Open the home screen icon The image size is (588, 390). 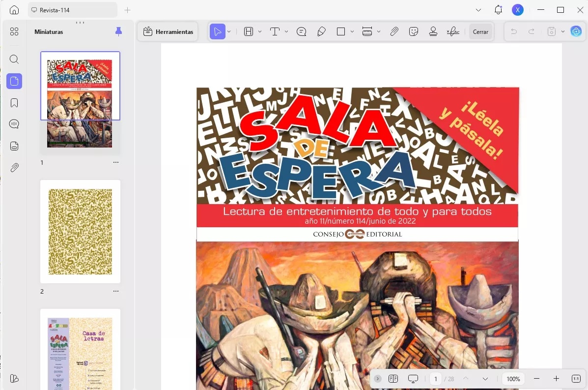click(x=14, y=10)
